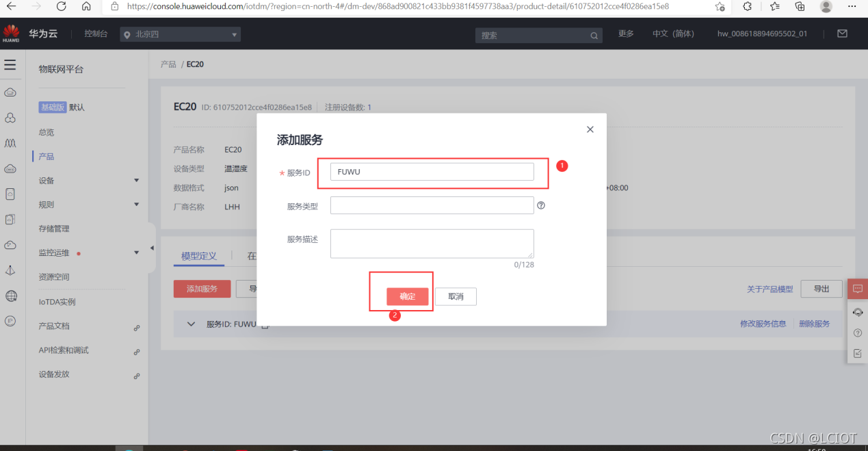
Task: Expand the 监控运维 sidebar submenu
Action: click(136, 253)
